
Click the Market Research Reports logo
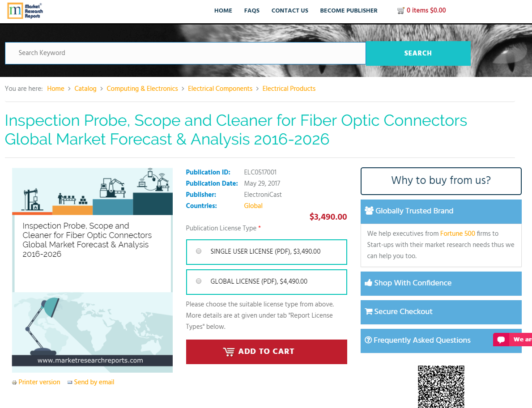(x=25, y=10)
